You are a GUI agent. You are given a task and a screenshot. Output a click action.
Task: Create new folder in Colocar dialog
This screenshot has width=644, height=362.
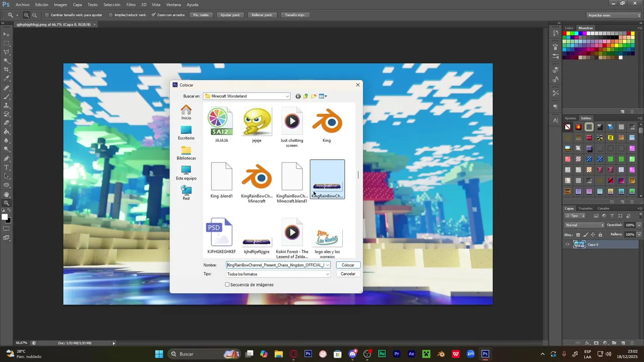click(313, 96)
